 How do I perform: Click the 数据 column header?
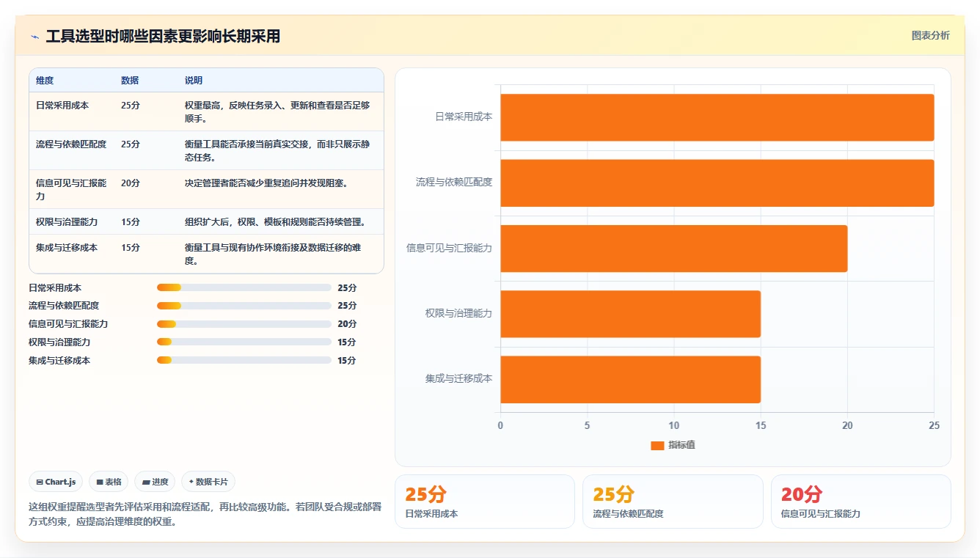(x=130, y=81)
